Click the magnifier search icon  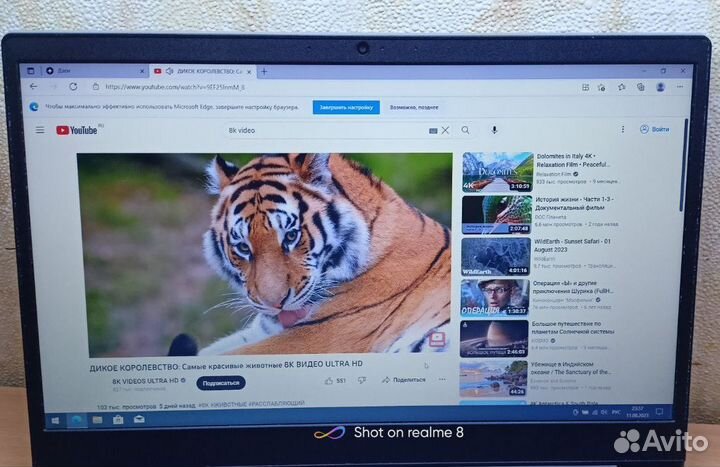coord(465,130)
